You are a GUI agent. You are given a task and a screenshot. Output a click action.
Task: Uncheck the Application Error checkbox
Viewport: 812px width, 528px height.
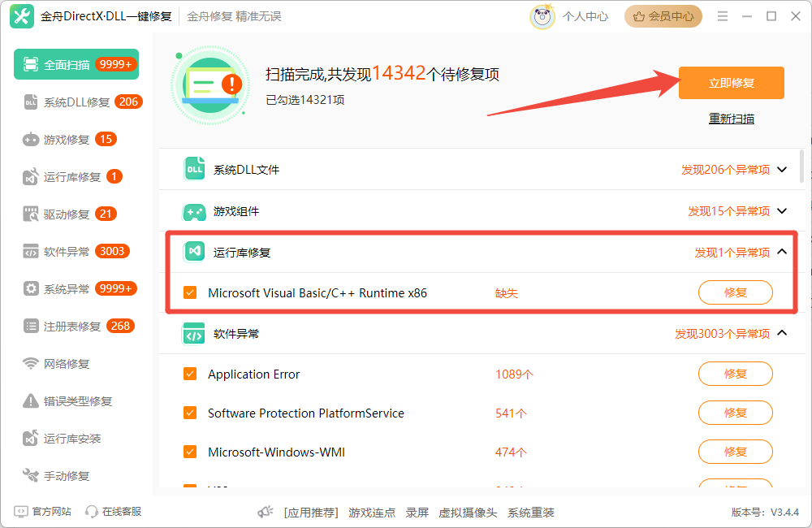click(190, 374)
